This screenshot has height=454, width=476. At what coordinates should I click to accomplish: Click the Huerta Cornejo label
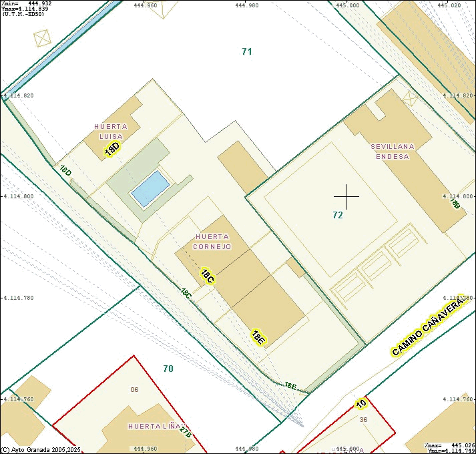tap(212, 242)
